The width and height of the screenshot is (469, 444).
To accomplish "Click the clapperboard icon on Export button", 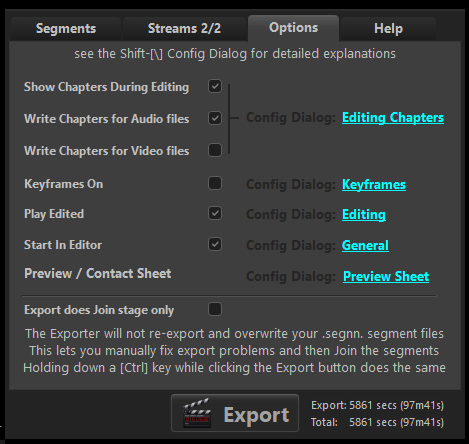I will click(x=197, y=413).
